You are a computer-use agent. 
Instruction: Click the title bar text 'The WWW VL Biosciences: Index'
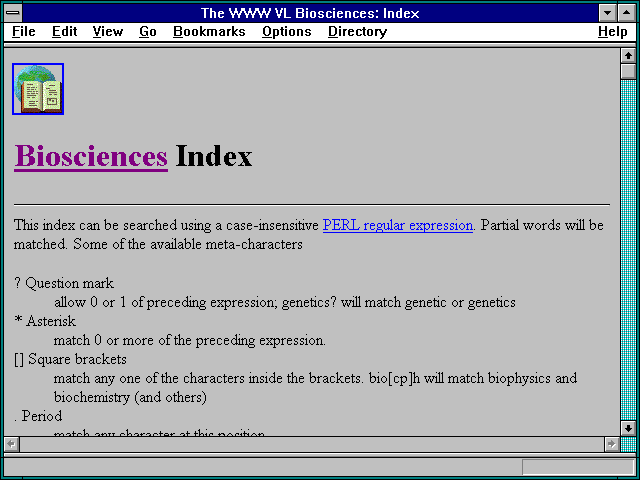[x=310, y=13]
